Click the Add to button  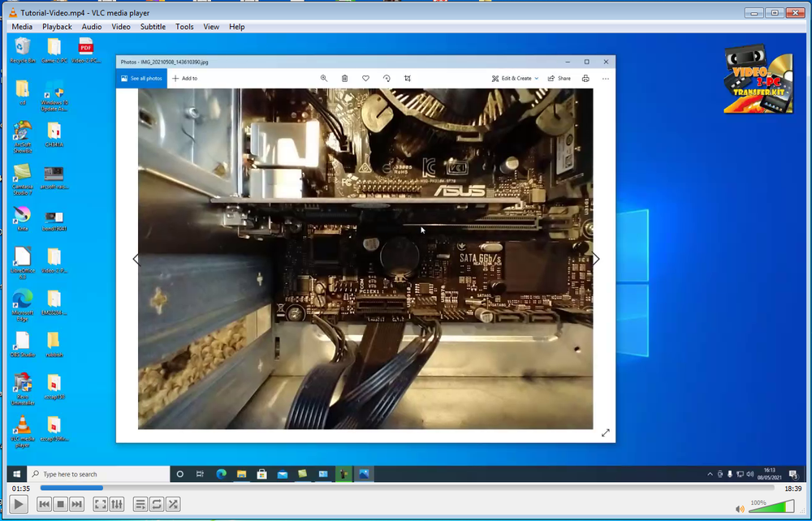point(184,78)
